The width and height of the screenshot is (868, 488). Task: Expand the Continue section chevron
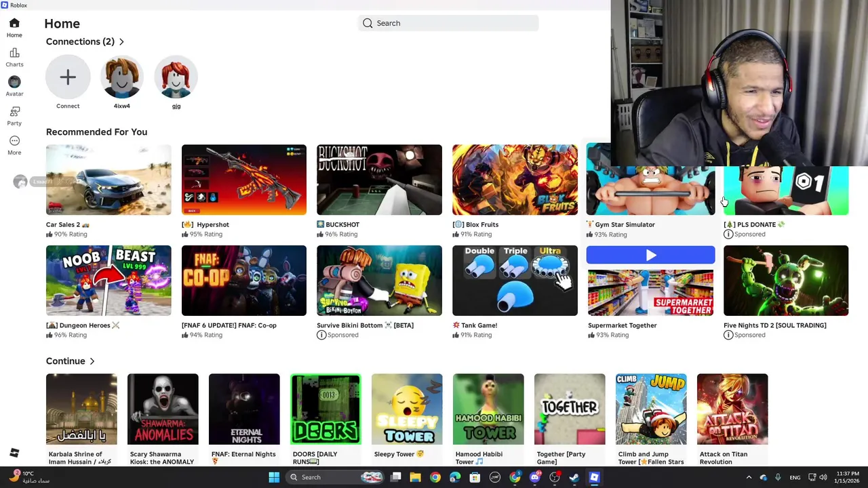pyautogui.click(x=92, y=361)
